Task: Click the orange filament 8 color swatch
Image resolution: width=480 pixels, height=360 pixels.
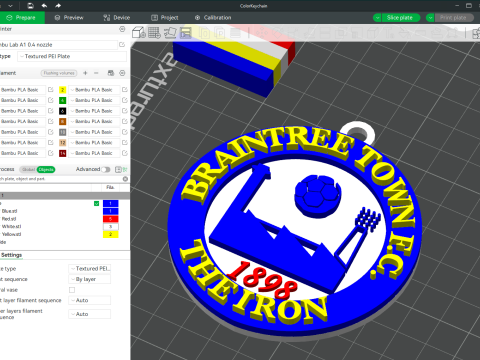Action: coord(62,122)
